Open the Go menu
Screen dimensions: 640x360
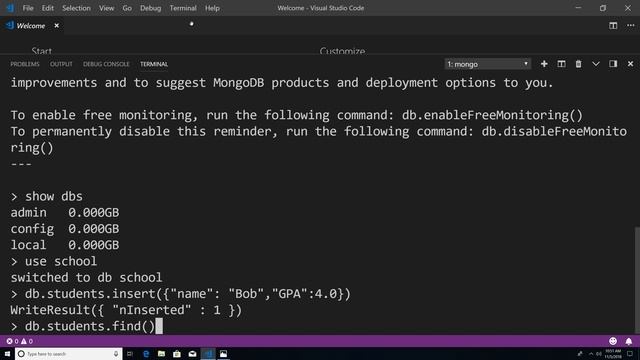[x=127, y=8]
